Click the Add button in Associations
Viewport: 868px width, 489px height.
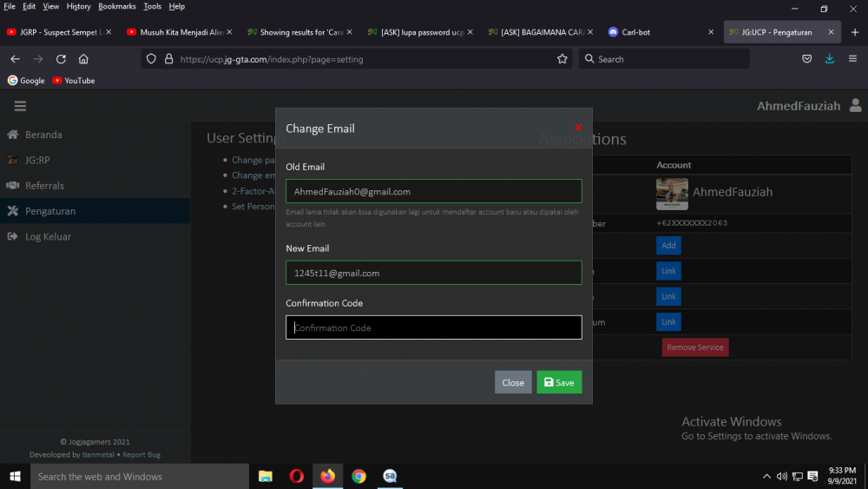pos(668,245)
